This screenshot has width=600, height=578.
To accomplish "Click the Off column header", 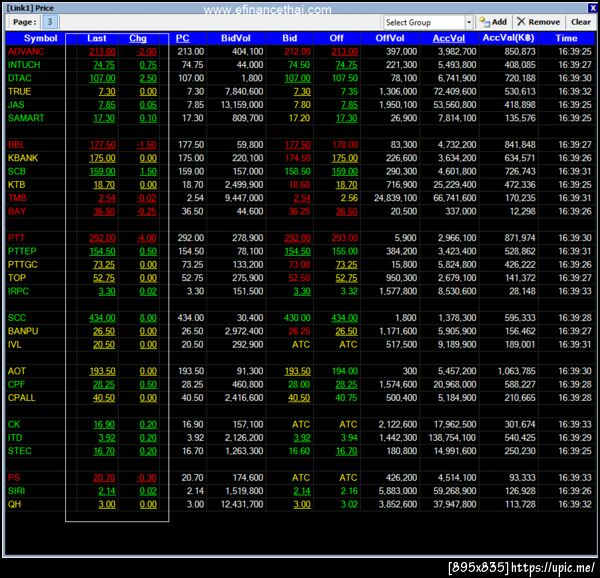I will (336, 38).
